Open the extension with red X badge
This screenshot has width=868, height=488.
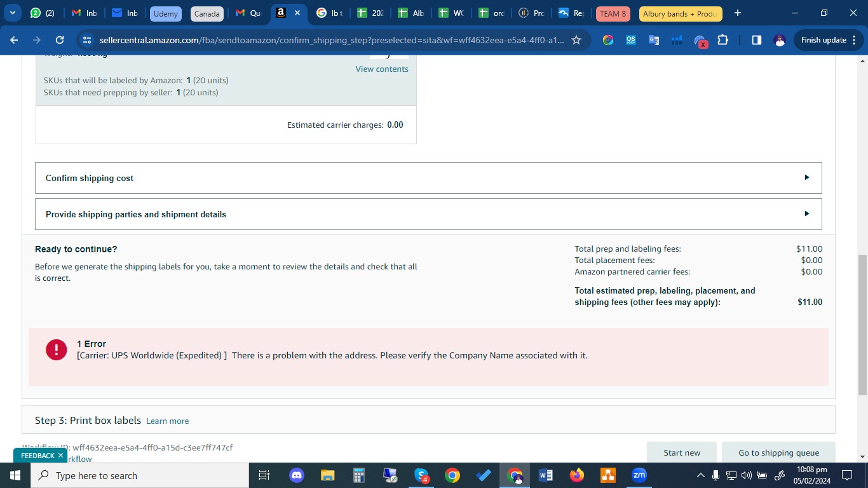[700, 41]
